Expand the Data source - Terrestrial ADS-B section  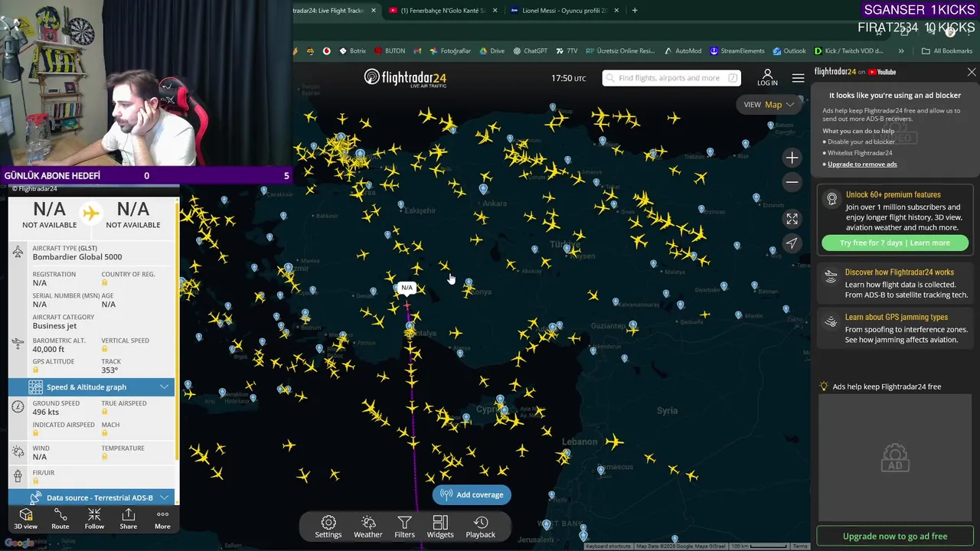(92, 497)
